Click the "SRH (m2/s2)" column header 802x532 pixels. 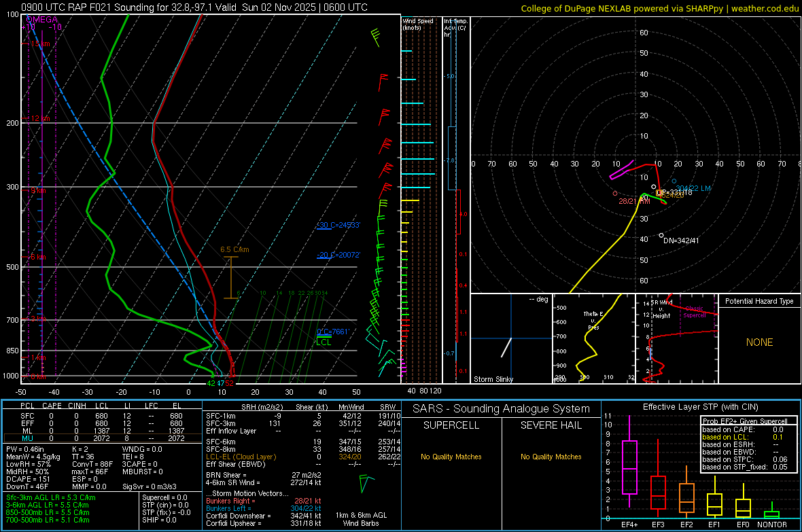pyautogui.click(x=262, y=407)
